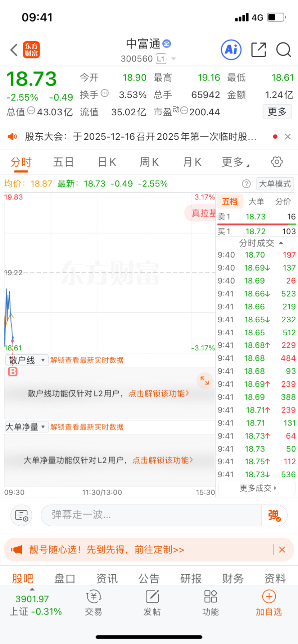This screenshot has width=298, height=644.
Task: Collapse the 分时成交 header arrow
Action: click(281, 243)
